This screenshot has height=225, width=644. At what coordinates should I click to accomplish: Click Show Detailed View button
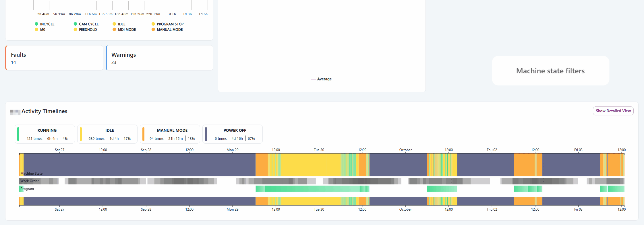click(x=613, y=111)
